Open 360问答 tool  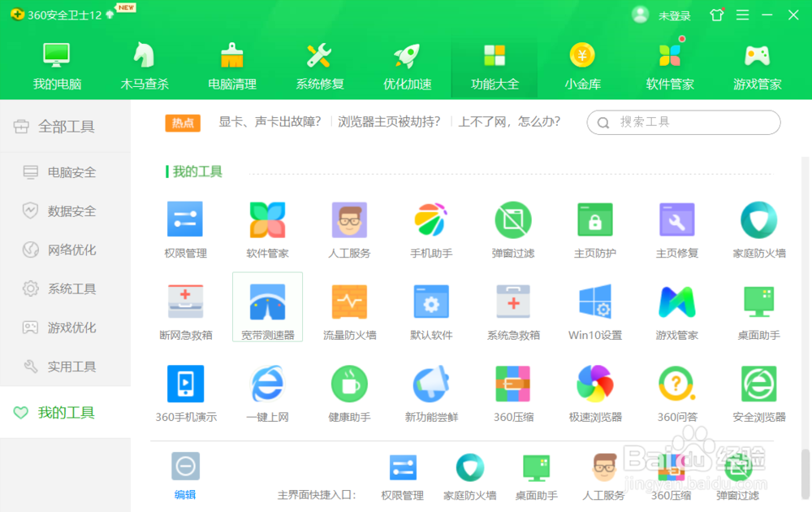coord(677,393)
